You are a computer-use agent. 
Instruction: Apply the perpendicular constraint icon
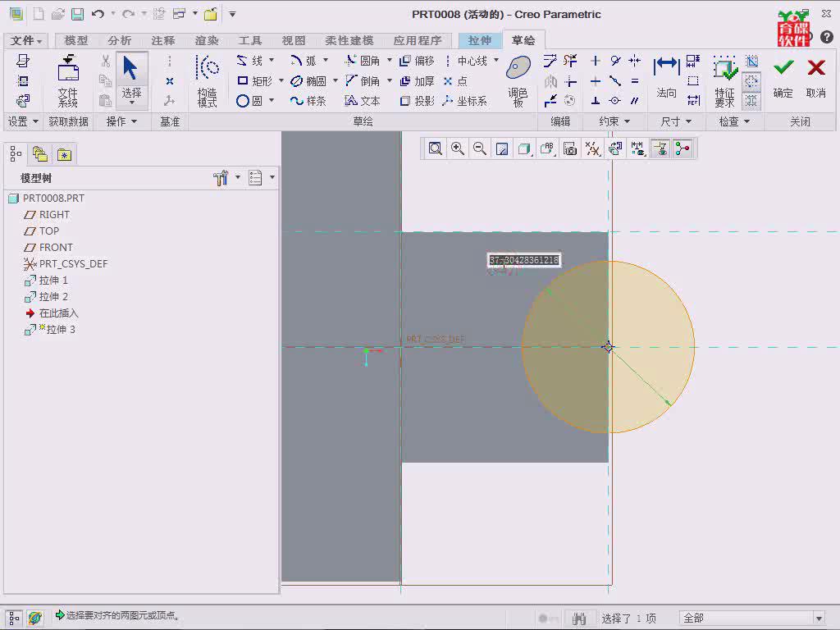pos(596,101)
